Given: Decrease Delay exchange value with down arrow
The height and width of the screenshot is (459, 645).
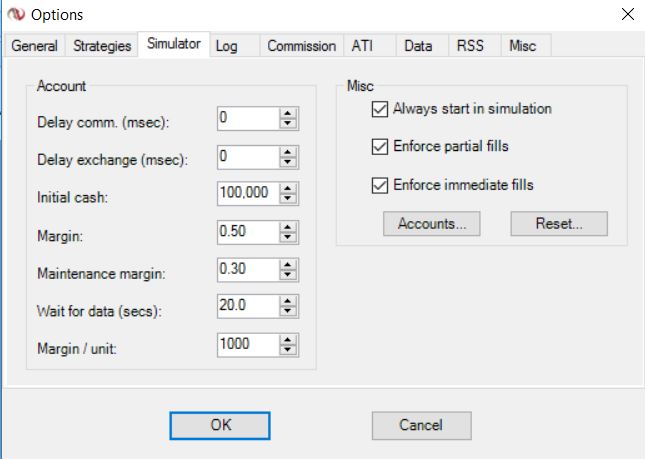Looking at the screenshot, I should pos(289,162).
